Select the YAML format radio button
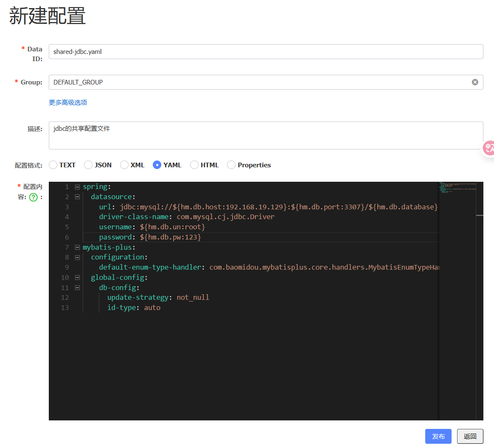 (x=157, y=165)
